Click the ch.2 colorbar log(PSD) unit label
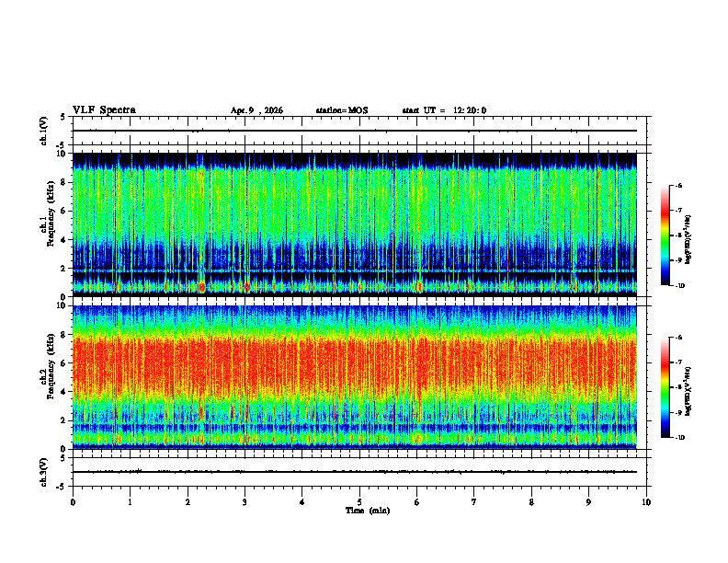Viewport: 728px width, 563px height. [x=688, y=391]
